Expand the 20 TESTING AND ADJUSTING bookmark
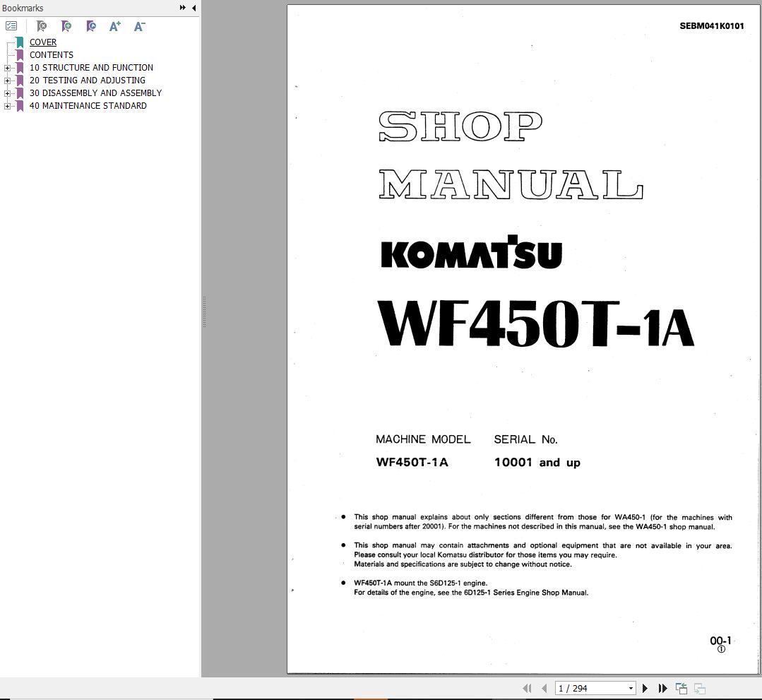This screenshot has height=700, width=762. tap(7, 80)
